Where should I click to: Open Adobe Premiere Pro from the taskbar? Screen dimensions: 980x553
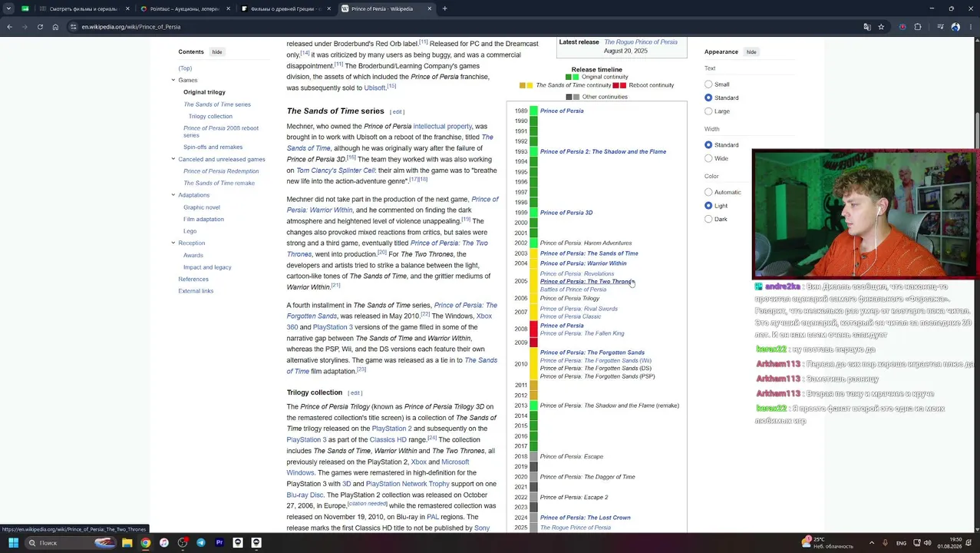(x=219, y=542)
